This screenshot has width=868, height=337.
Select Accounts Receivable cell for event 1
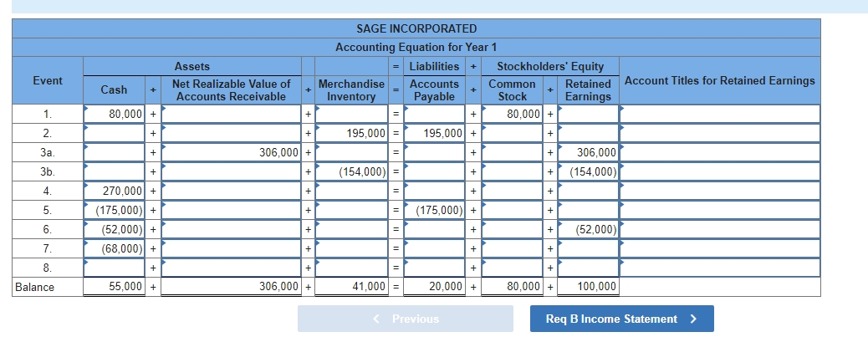(232, 114)
